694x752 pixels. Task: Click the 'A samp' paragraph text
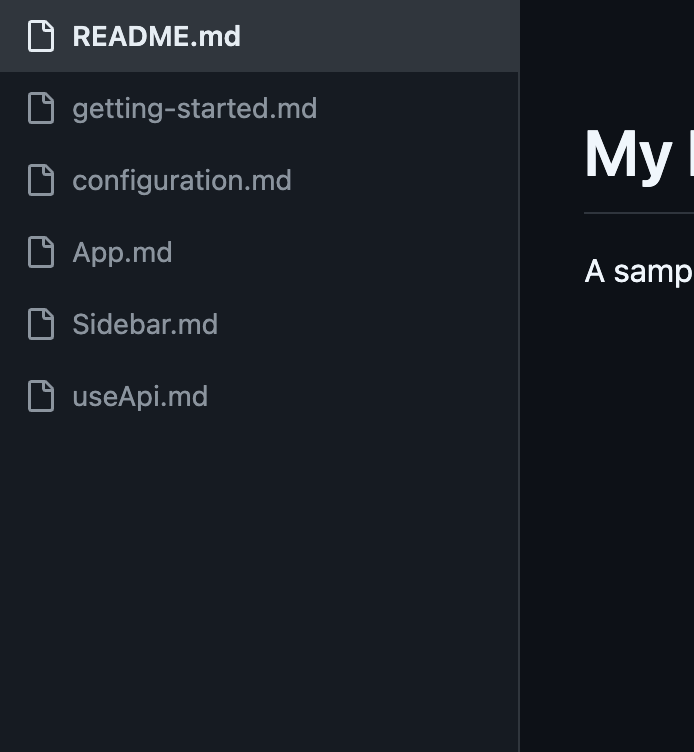click(639, 272)
